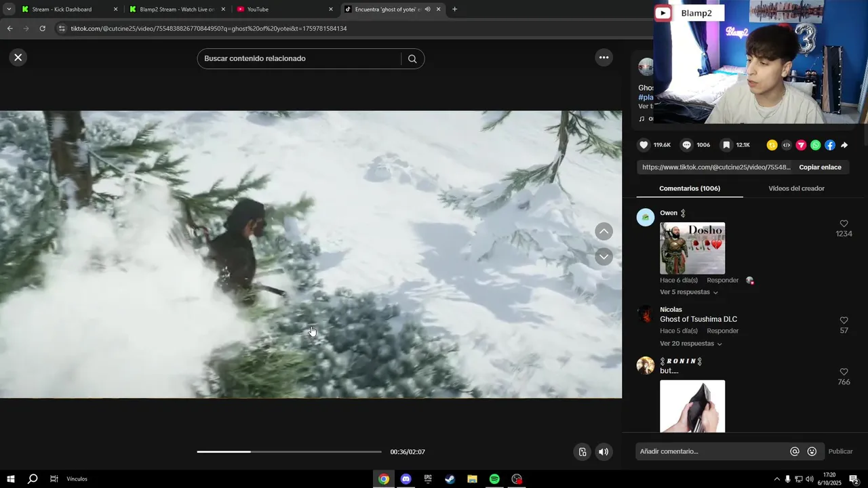Switch to Blamp2 Stream browser tab
868x488 pixels.
[x=176, y=9]
